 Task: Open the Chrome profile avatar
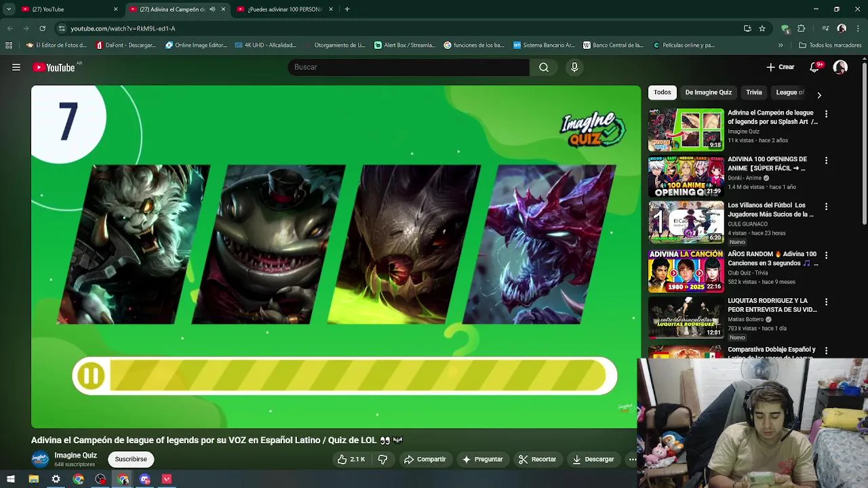click(842, 28)
